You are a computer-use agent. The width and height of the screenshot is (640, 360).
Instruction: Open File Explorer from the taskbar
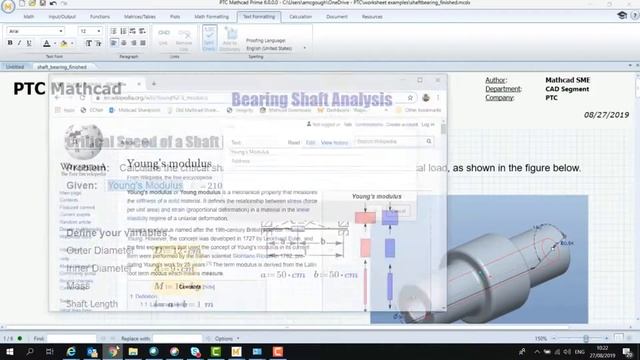133,352
